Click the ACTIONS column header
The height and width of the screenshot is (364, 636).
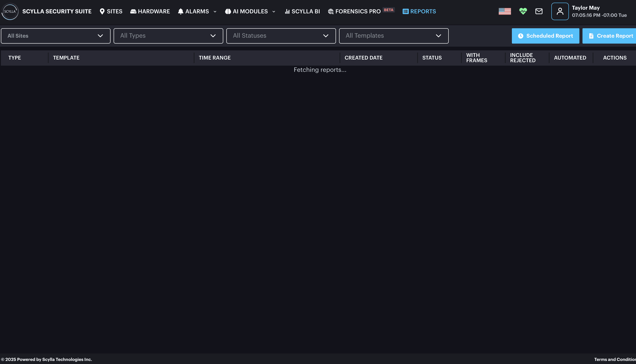(615, 58)
